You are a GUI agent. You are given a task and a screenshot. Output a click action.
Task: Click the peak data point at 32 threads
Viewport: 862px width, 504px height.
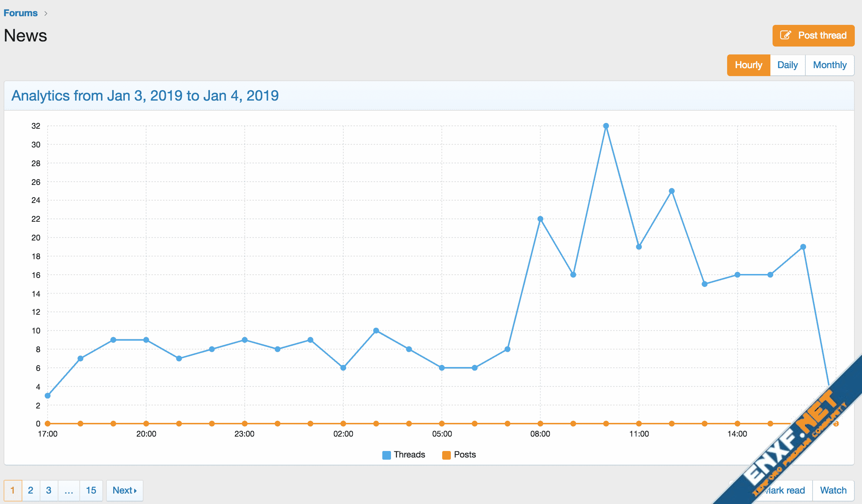click(606, 126)
